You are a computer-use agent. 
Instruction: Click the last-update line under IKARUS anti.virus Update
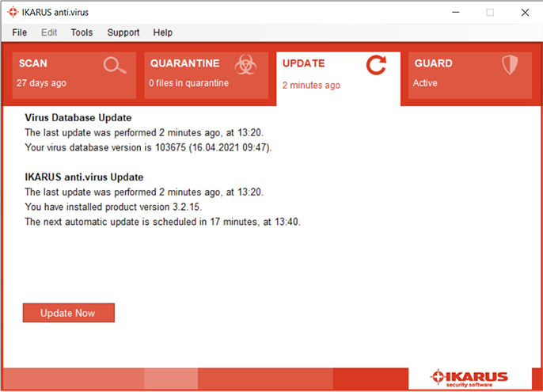point(144,192)
